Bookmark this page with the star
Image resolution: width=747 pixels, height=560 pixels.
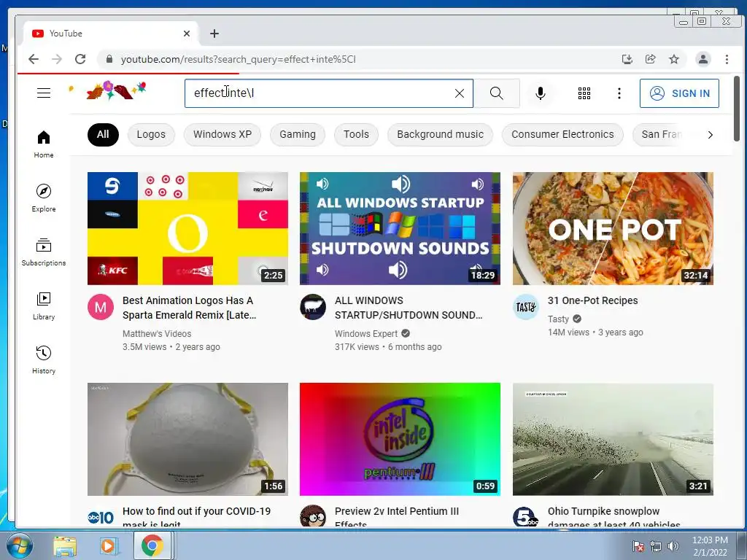[x=673, y=59]
